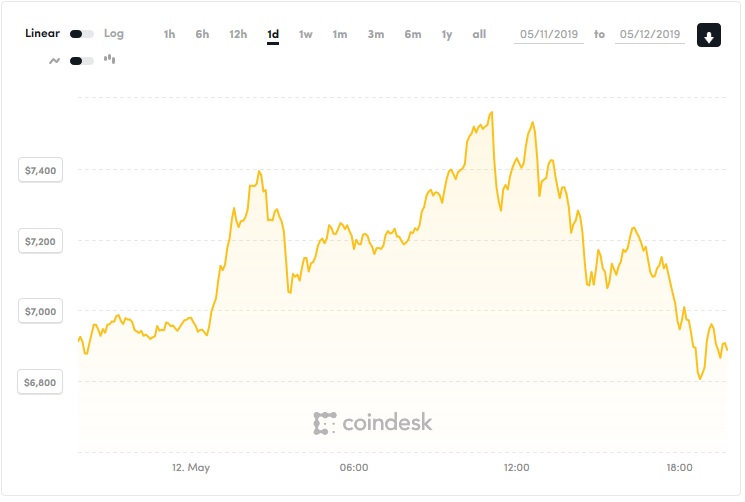Screen dimensions: 745x502
Task: Select the 1y time range
Action: click(447, 34)
